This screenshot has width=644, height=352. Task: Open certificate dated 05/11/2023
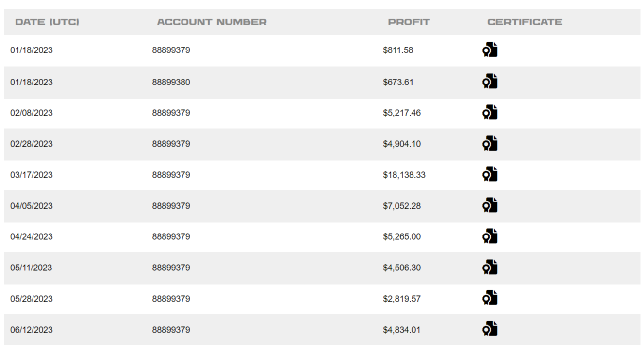[490, 268]
